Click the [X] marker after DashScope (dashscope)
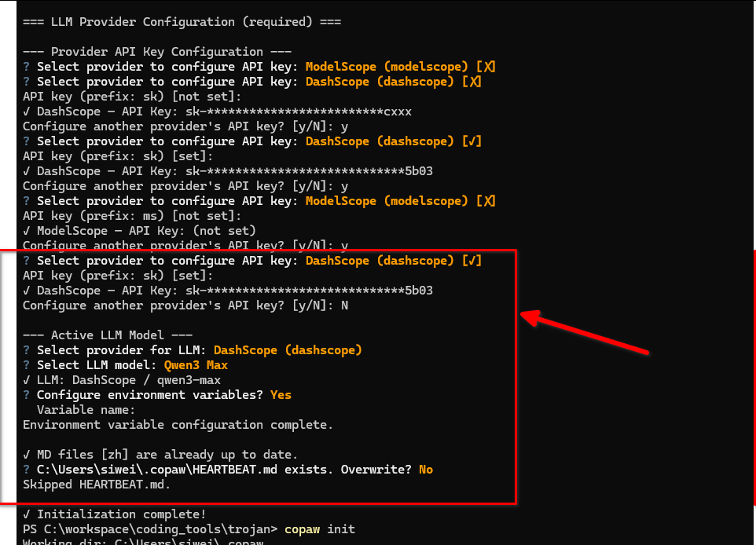The width and height of the screenshot is (756, 545). click(x=472, y=82)
